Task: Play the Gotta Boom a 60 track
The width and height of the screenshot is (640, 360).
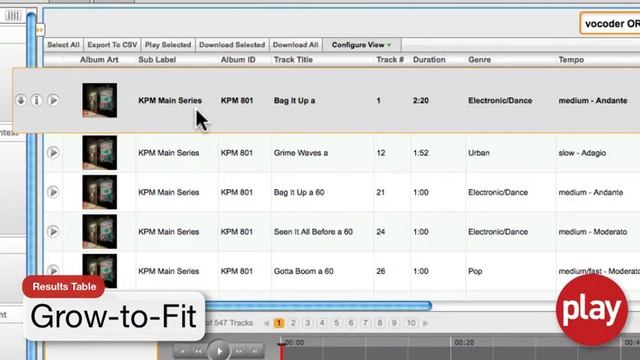Action: 53,270
